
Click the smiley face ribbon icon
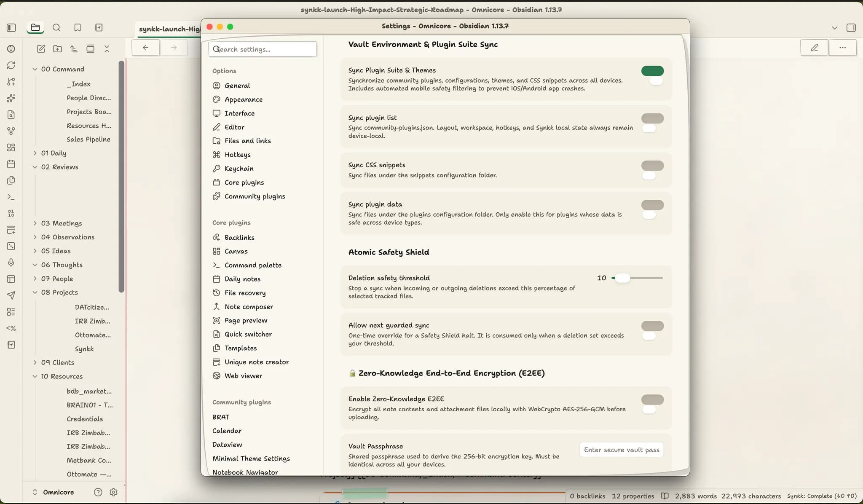[x=11, y=49]
